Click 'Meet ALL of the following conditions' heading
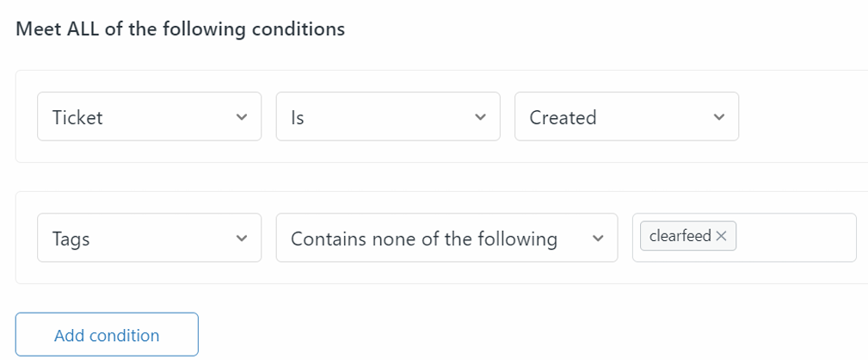Image resolution: width=868 pixels, height=360 pixels. pos(181,29)
